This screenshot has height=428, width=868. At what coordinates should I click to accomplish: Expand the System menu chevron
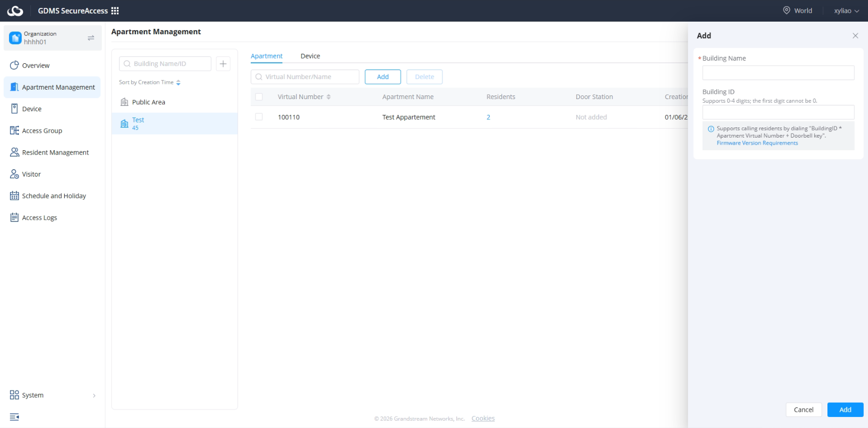coord(94,395)
